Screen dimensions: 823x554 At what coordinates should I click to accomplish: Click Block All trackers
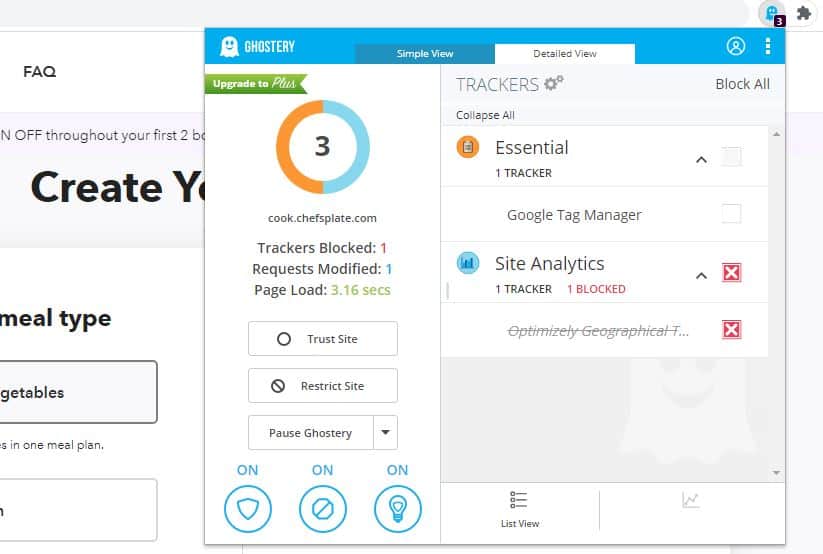click(742, 84)
